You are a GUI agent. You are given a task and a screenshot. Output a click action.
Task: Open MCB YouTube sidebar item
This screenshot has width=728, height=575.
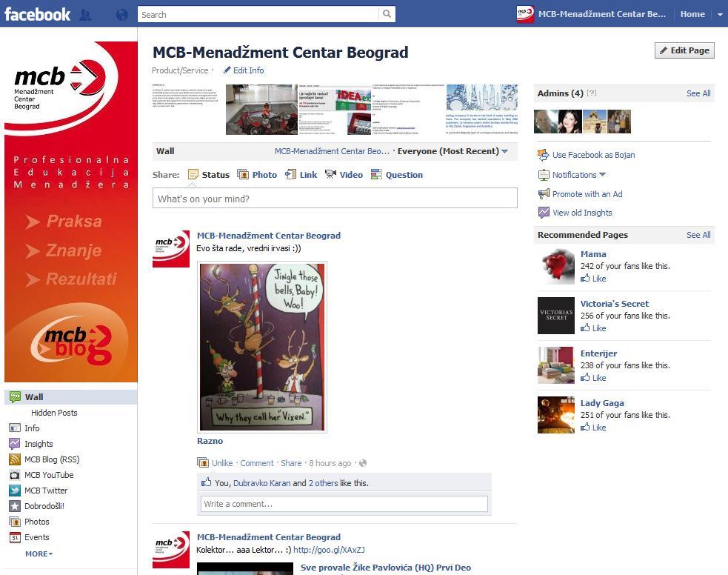click(41, 475)
